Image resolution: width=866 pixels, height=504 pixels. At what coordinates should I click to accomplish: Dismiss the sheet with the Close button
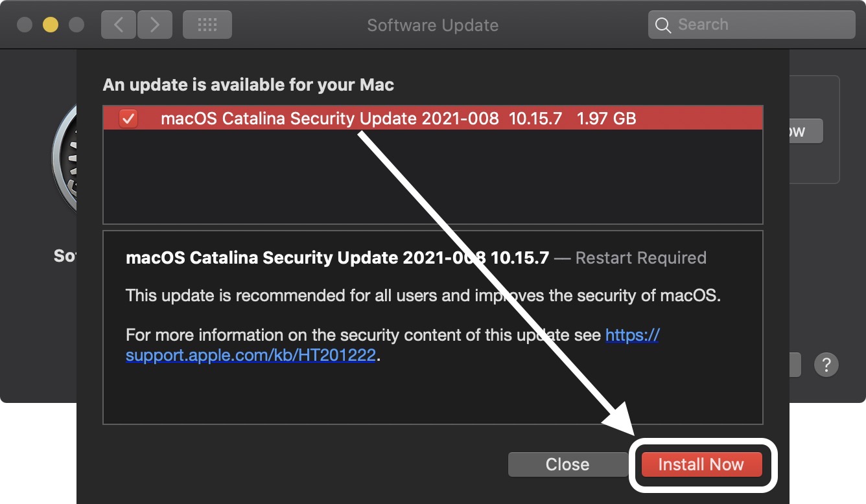click(x=567, y=464)
